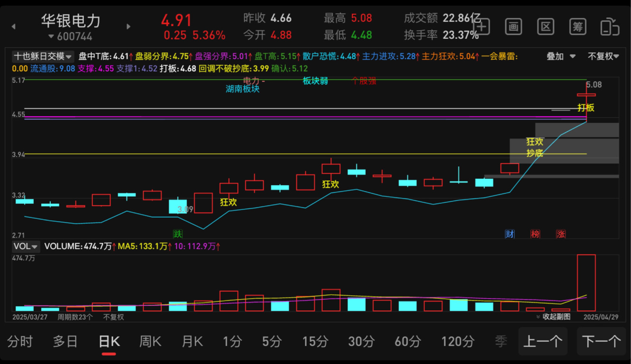631x364 pixels.
Task: Click the red 涨 marker
Action: 561,234
